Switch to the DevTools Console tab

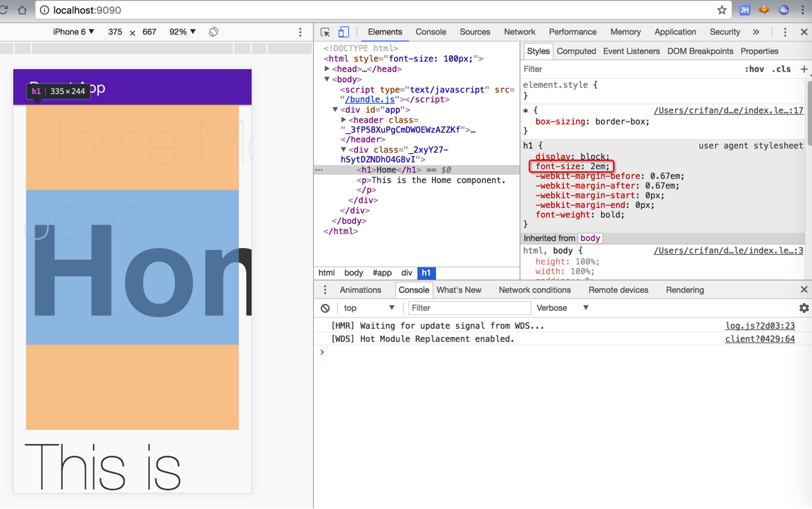click(x=431, y=32)
